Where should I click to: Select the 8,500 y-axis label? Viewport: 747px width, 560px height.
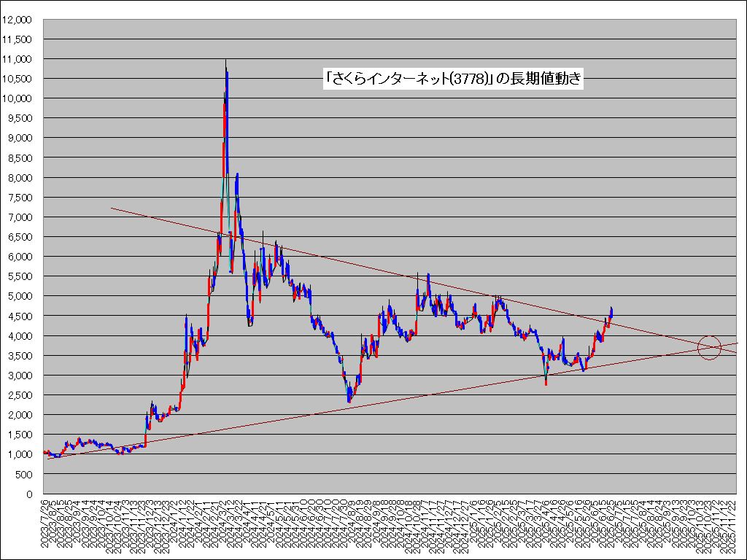tap(20, 158)
